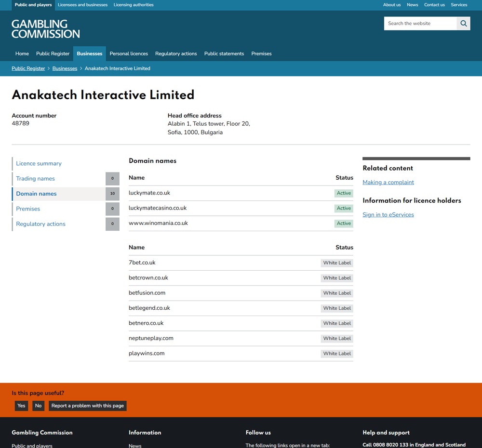Click the Domain names count badge 10
482x448 pixels.
(x=112, y=194)
